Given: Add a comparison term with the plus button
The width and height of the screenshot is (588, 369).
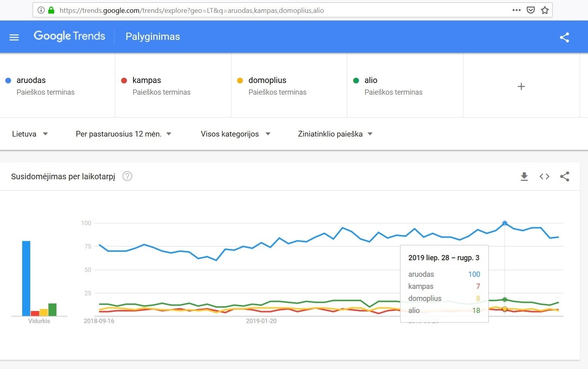Looking at the screenshot, I should tap(521, 86).
